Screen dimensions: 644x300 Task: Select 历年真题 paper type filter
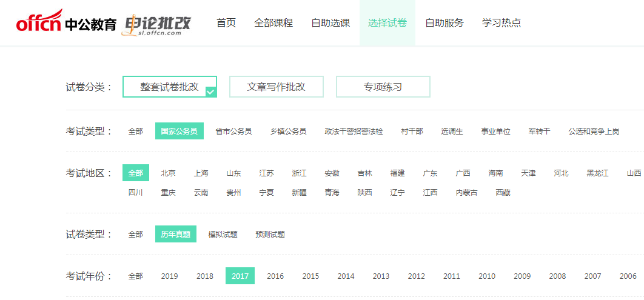(175, 235)
